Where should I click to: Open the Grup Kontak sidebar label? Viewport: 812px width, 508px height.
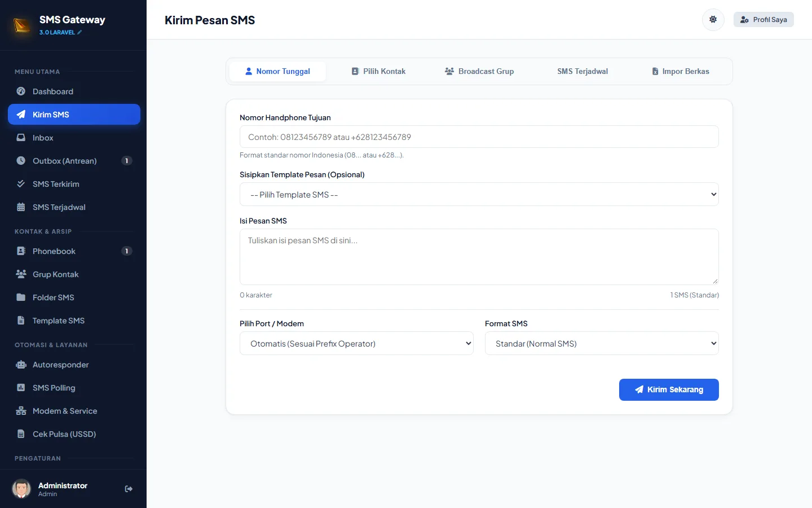pos(56,274)
